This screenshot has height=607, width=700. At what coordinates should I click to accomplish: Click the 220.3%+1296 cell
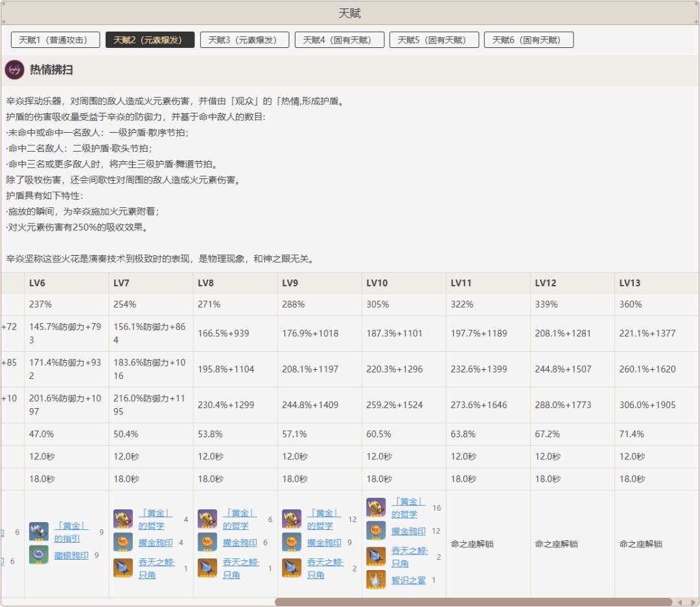(x=404, y=369)
